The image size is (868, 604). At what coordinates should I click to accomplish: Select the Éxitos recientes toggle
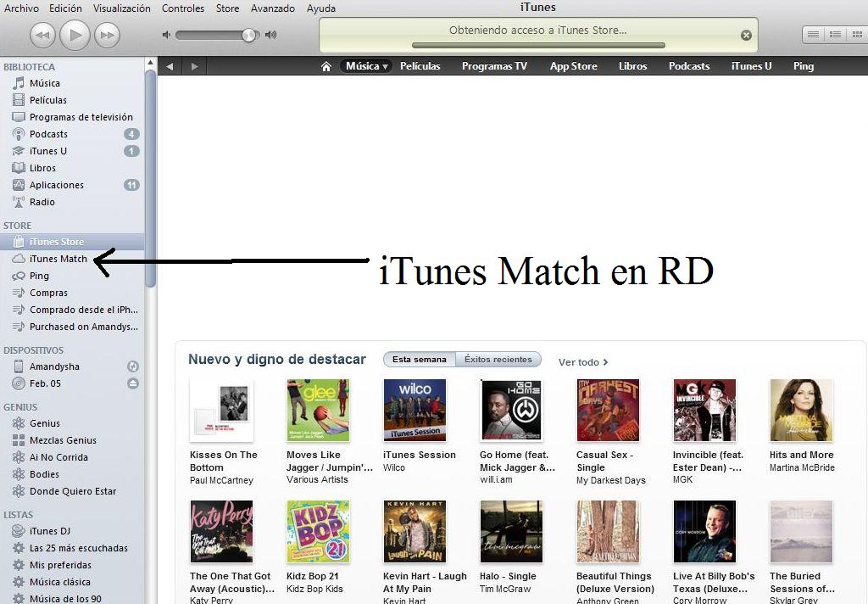(x=498, y=359)
